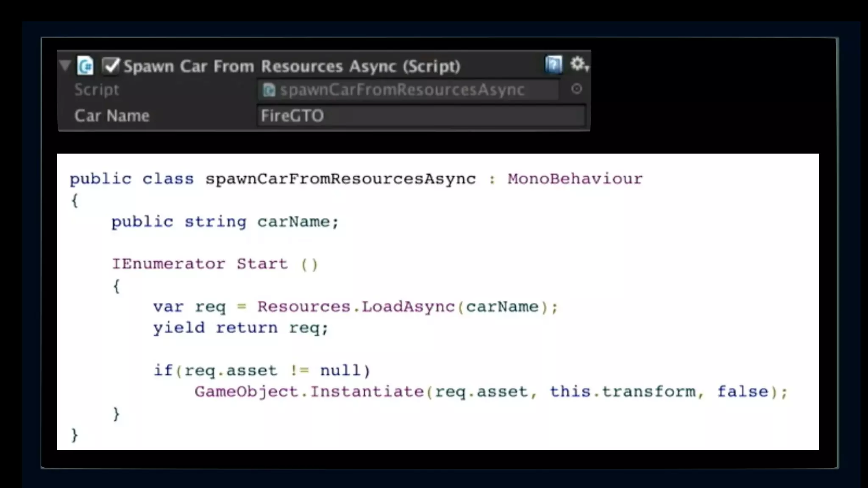Click GameObject.Instantiate call in the code
This screenshot has width=868, height=488.
[x=309, y=392]
